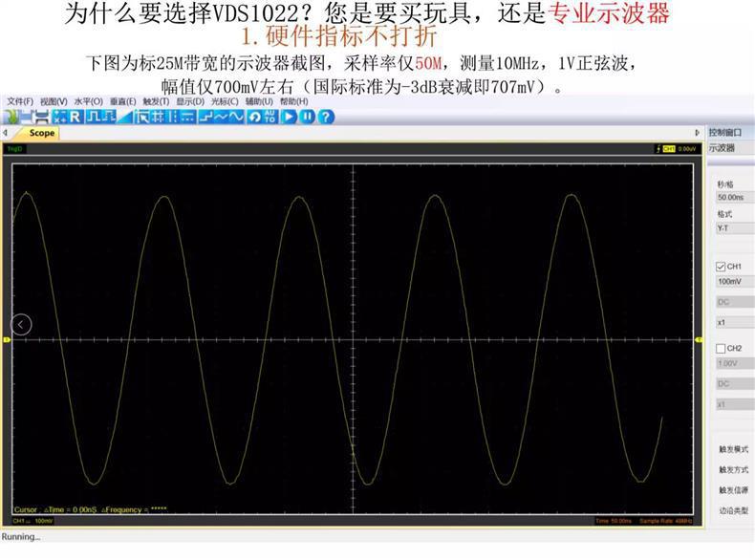Click the AUTO set icon
The height and width of the screenshot is (560, 755).
click(x=270, y=117)
